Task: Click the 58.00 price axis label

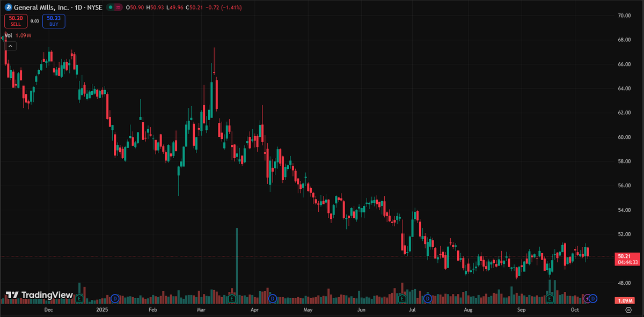Action: [624, 161]
